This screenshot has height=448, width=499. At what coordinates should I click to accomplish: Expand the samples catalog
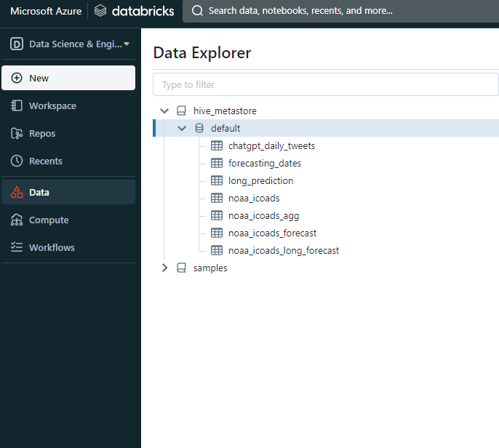tap(164, 268)
